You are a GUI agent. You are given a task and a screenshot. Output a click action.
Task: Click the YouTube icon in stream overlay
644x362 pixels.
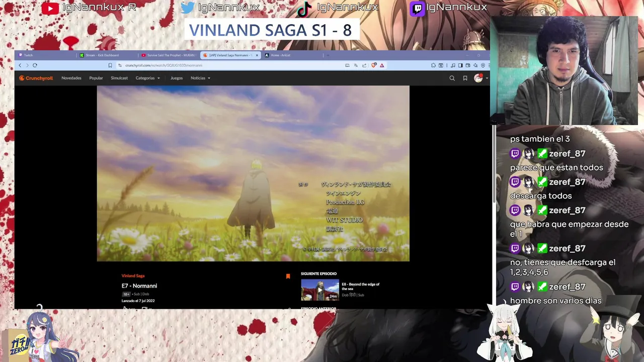click(x=49, y=8)
